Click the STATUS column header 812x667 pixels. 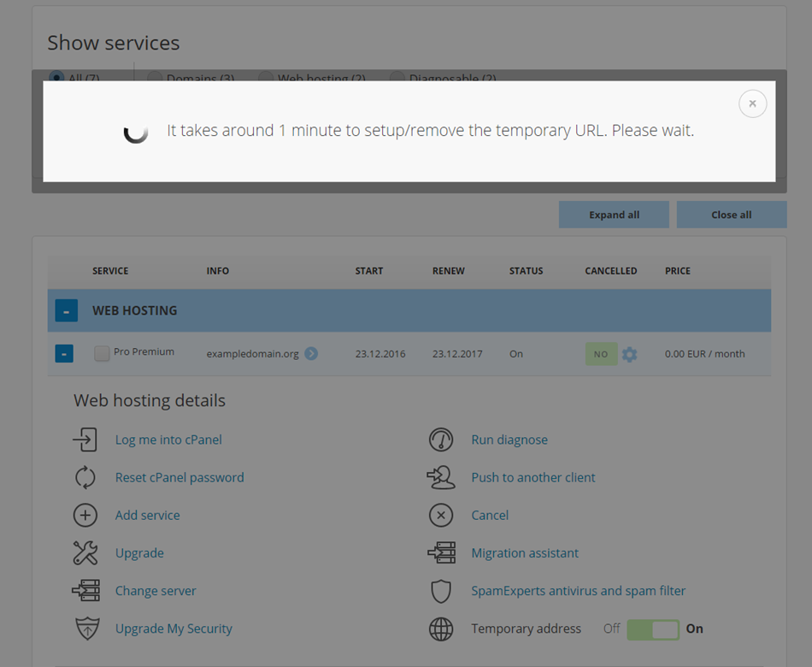(527, 270)
